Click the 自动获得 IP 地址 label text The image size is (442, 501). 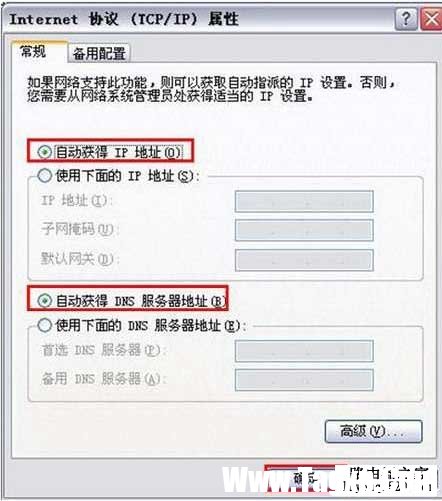coord(118,152)
